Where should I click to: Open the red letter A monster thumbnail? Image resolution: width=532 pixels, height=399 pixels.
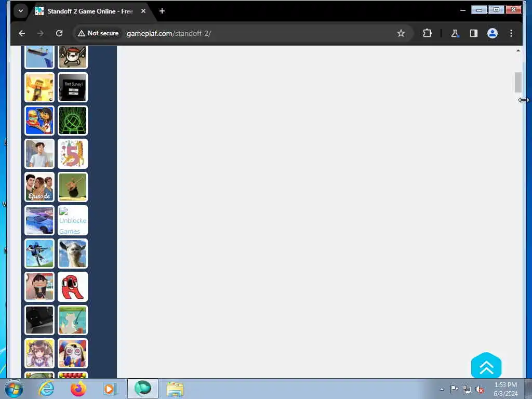[x=73, y=287]
